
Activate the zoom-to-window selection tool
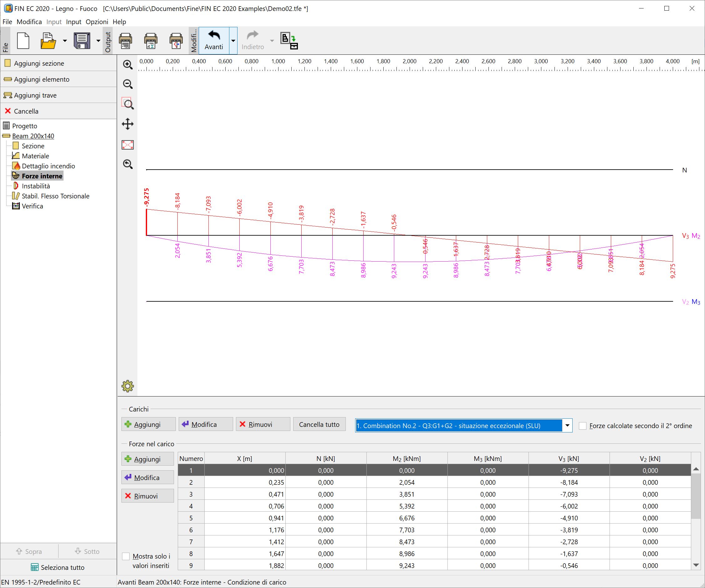[128, 105]
